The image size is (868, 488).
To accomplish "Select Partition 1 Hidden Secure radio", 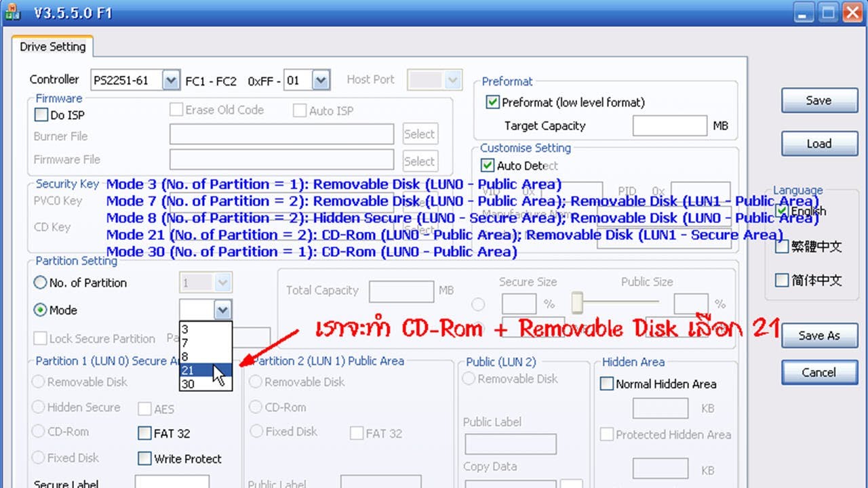I will pyautogui.click(x=39, y=407).
